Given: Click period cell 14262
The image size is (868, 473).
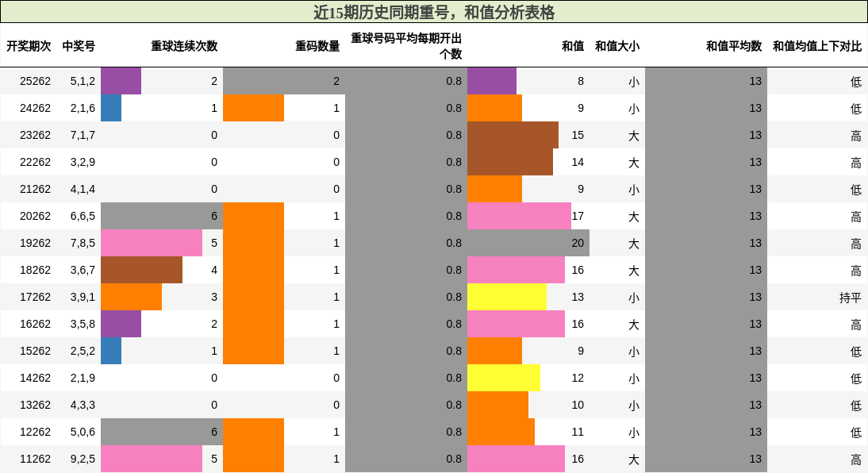Looking at the screenshot, I should tap(35, 378).
